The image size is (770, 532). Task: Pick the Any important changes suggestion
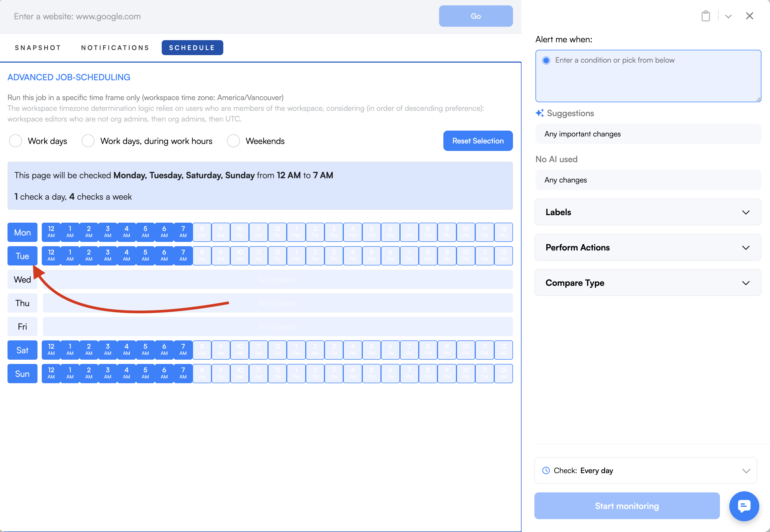point(647,134)
